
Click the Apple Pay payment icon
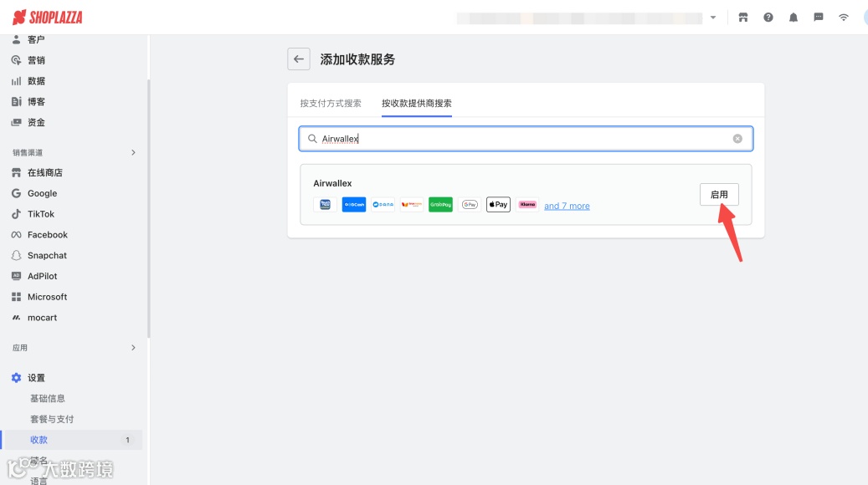498,205
